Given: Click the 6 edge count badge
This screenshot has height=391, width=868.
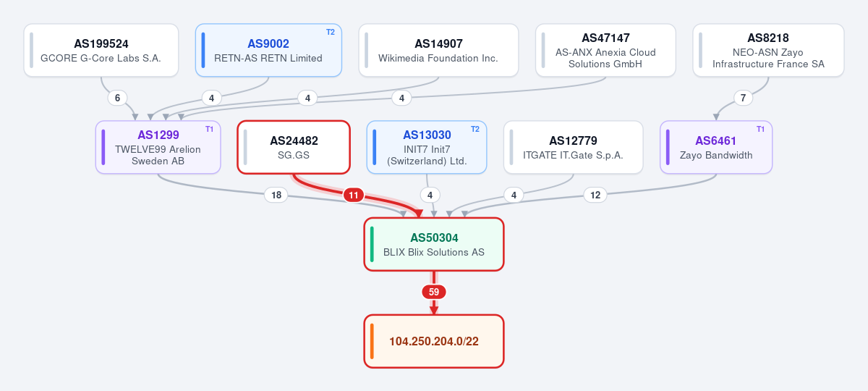Looking at the screenshot, I should [117, 98].
